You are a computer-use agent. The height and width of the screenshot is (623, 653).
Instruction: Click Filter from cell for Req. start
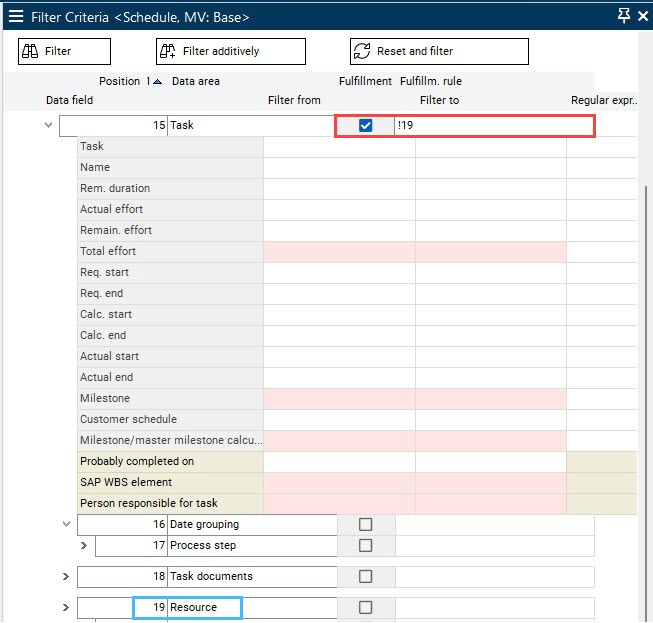pyautogui.click(x=339, y=272)
